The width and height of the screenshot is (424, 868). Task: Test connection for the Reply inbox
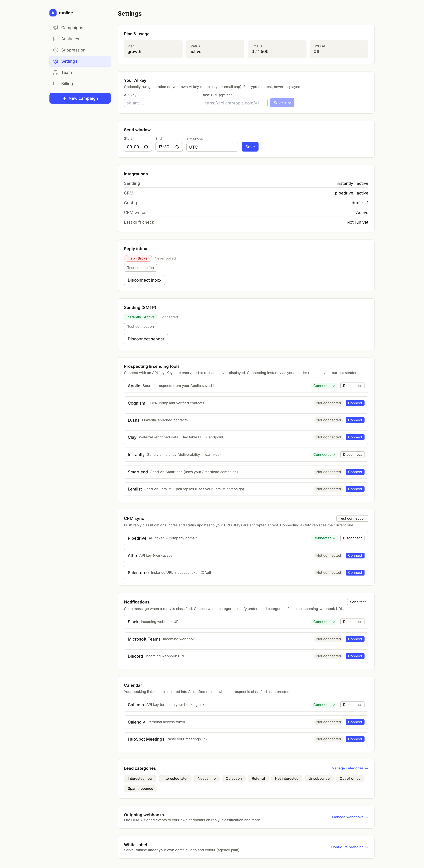pyautogui.click(x=140, y=268)
